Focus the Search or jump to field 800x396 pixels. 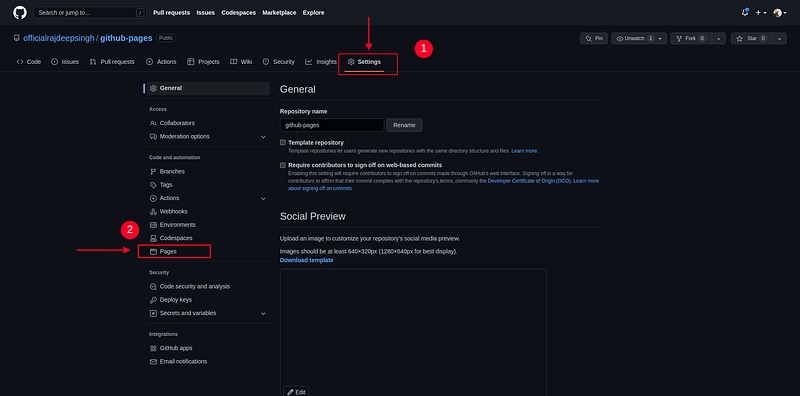[90, 13]
